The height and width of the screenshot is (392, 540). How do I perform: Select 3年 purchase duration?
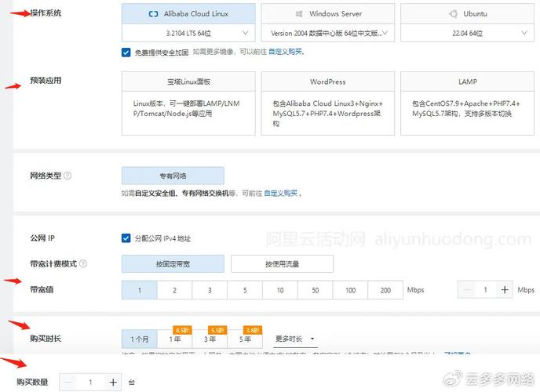pos(210,339)
